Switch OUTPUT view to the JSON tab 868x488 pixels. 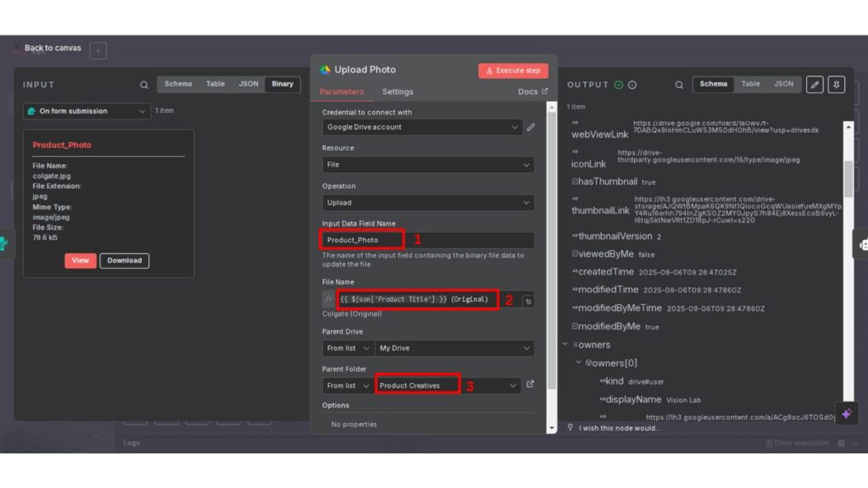click(783, 84)
